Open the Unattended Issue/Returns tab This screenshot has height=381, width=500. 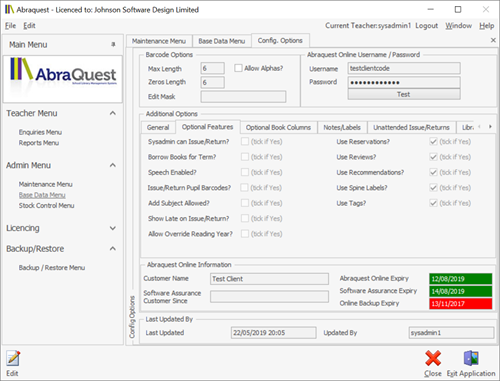click(x=411, y=127)
